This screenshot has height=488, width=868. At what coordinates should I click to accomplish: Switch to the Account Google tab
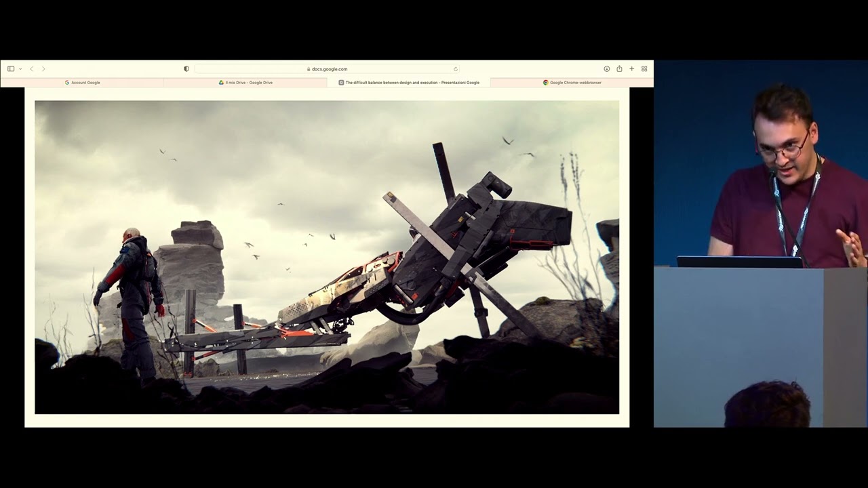pyautogui.click(x=82, y=82)
